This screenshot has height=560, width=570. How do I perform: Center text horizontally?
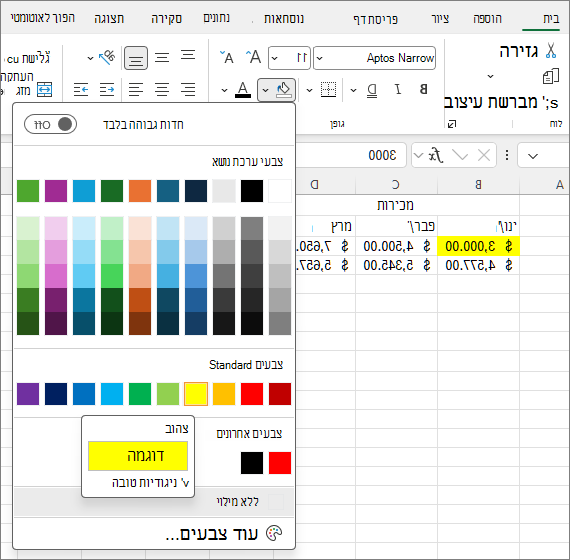tap(162, 89)
